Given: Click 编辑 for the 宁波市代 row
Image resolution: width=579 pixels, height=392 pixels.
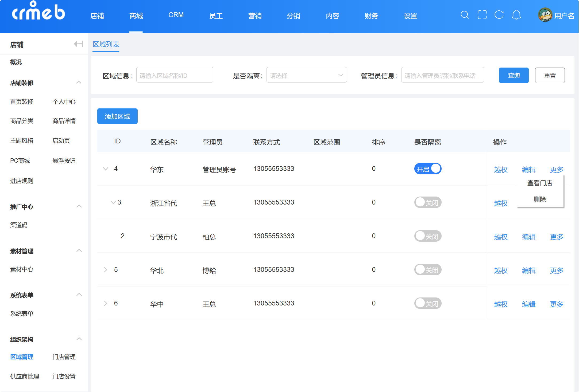Looking at the screenshot, I should coord(528,237).
